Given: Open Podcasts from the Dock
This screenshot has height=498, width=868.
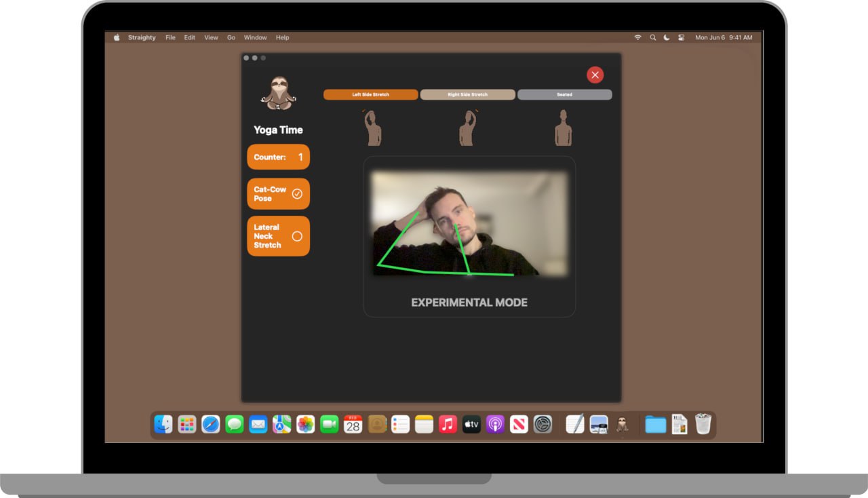Looking at the screenshot, I should tap(495, 425).
